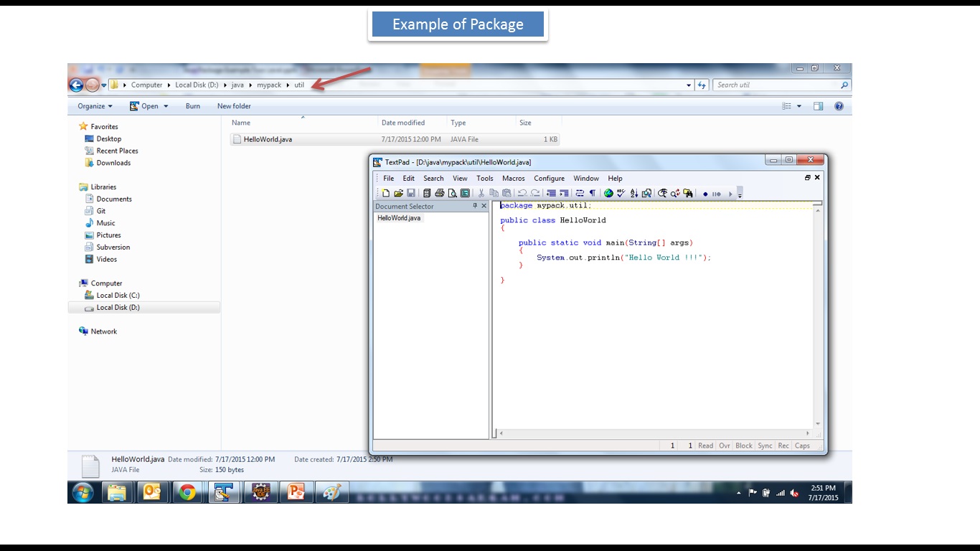Screen dimensions: 980x551
Task: Open Explorer help question mark icon
Action: click(x=839, y=106)
